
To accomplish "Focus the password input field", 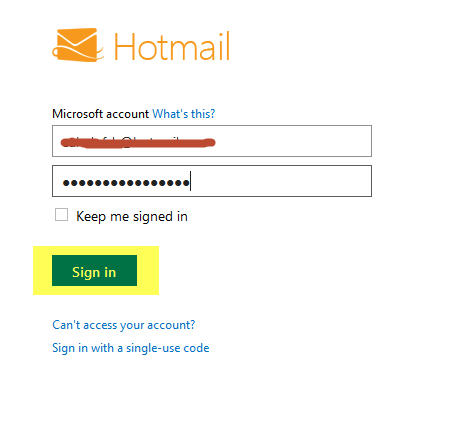I will coord(212,181).
